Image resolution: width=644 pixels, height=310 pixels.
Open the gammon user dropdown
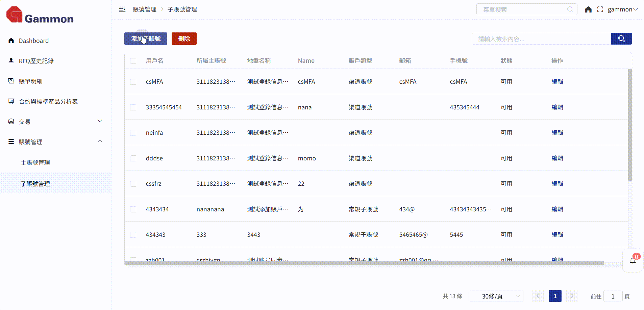click(622, 9)
